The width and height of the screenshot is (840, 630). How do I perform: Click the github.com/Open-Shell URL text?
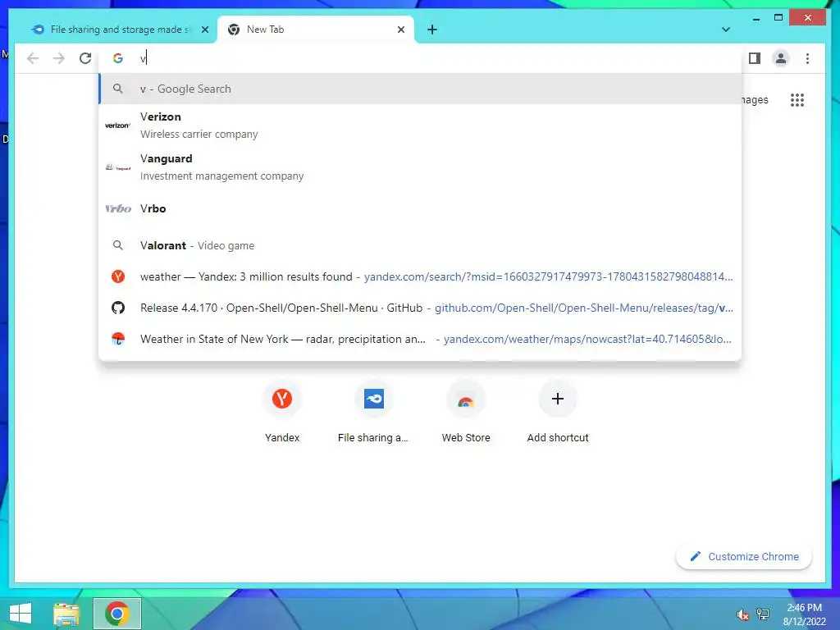(x=584, y=308)
